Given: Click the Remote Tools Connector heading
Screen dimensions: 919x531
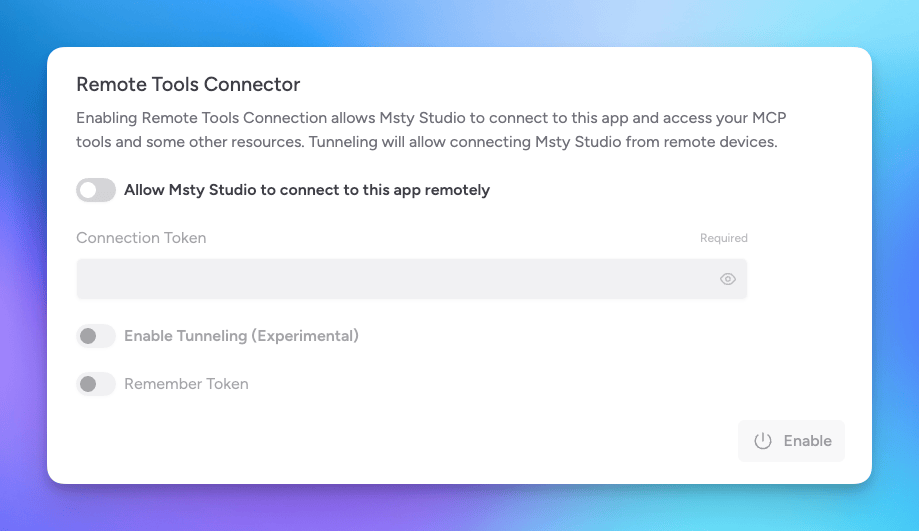Looking at the screenshot, I should coord(188,84).
